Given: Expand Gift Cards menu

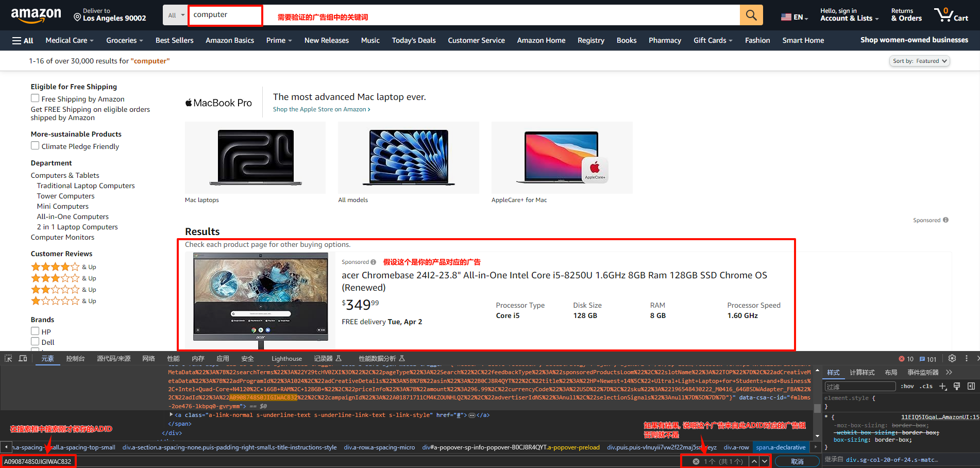Looking at the screenshot, I should click(x=713, y=40).
